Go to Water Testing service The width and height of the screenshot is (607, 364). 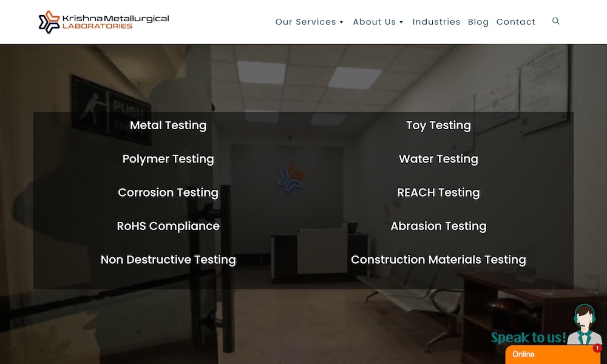tap(438, 159)
